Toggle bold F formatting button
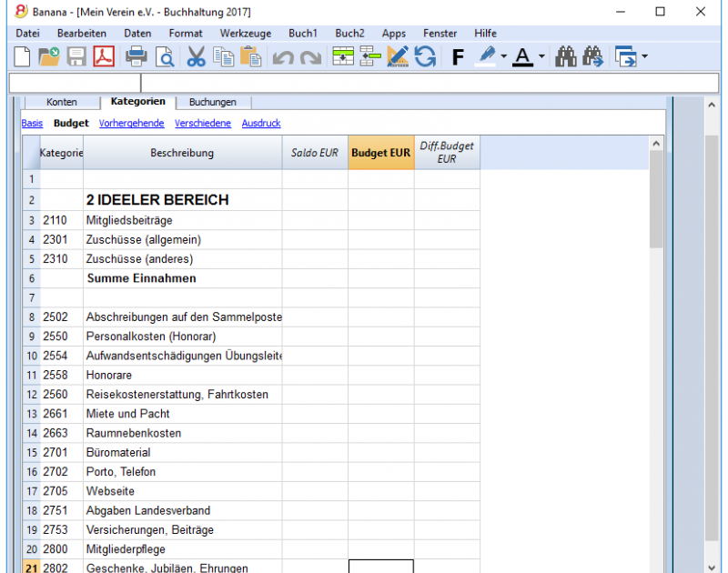Screen dimensions: 728x573 pos(458,57)
